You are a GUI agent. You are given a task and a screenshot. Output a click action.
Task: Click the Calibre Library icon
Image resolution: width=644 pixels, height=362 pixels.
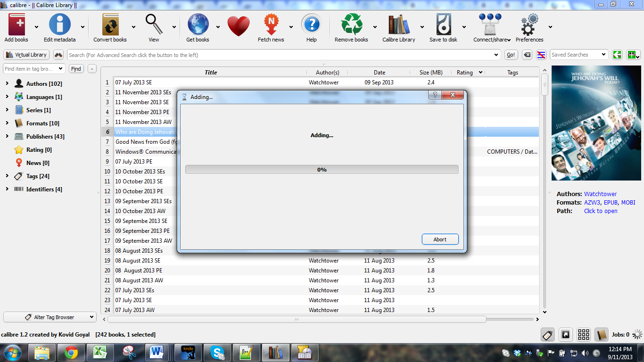[x=399, y=25]
